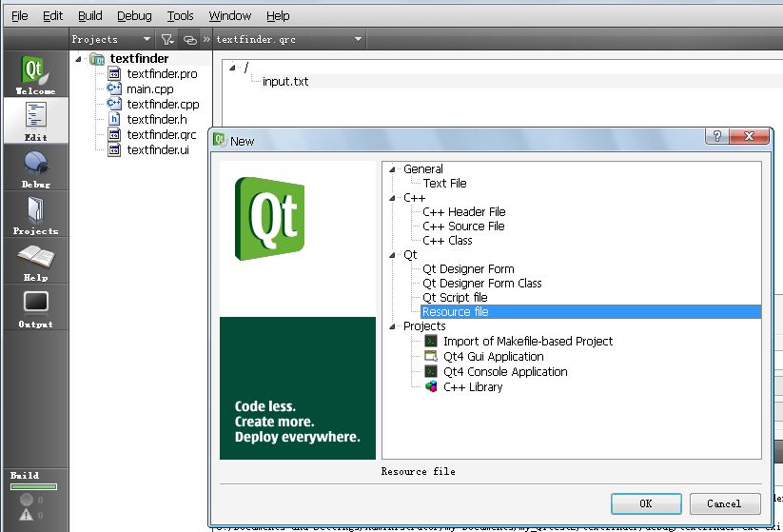This screenshot has width=783, height=532.
Task: Collapse the textfinder project tree
Action: (x=78, y=59)
